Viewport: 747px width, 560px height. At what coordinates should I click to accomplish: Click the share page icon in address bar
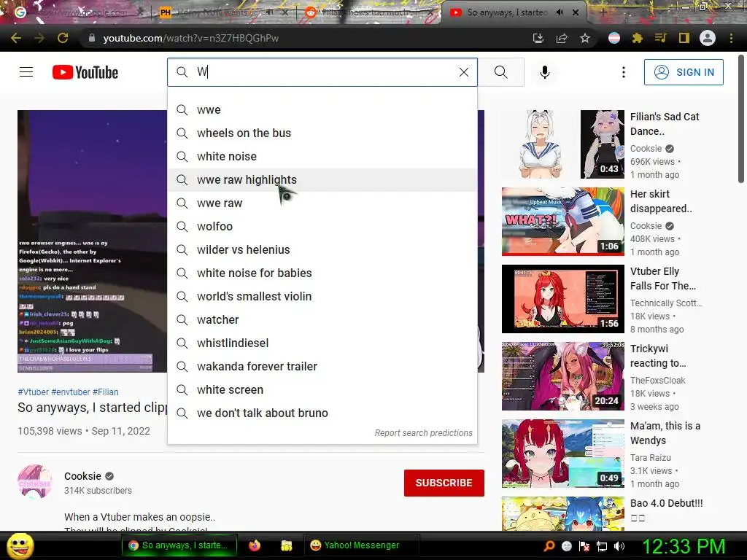[x=562, y=38]
